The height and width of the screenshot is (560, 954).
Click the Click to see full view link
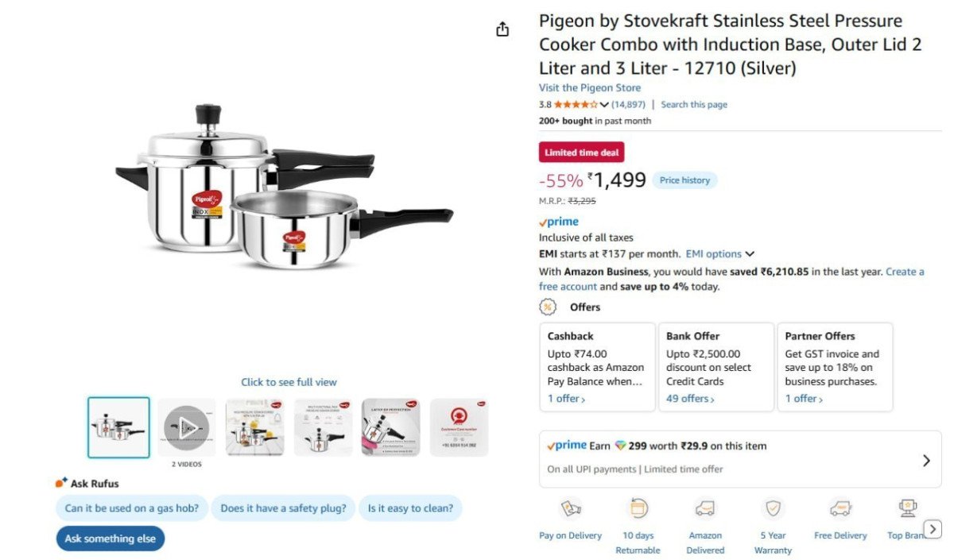[x=289, y=382]
